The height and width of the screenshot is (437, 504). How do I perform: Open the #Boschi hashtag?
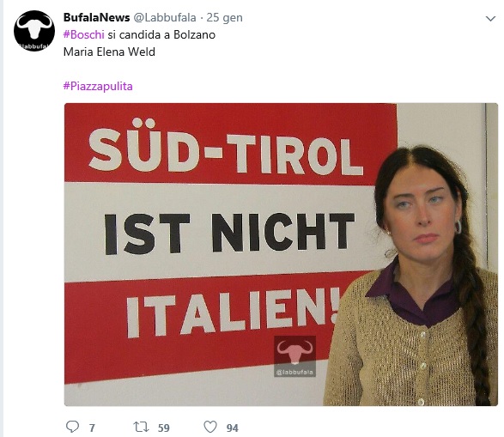(x=84, y=34)
